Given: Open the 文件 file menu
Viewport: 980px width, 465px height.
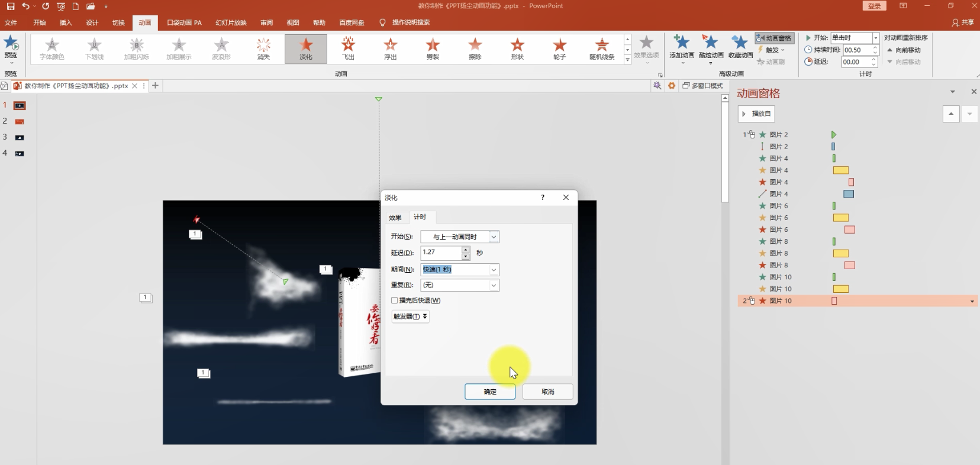Looking at the screenshot, I should click(x=11, y=22).
